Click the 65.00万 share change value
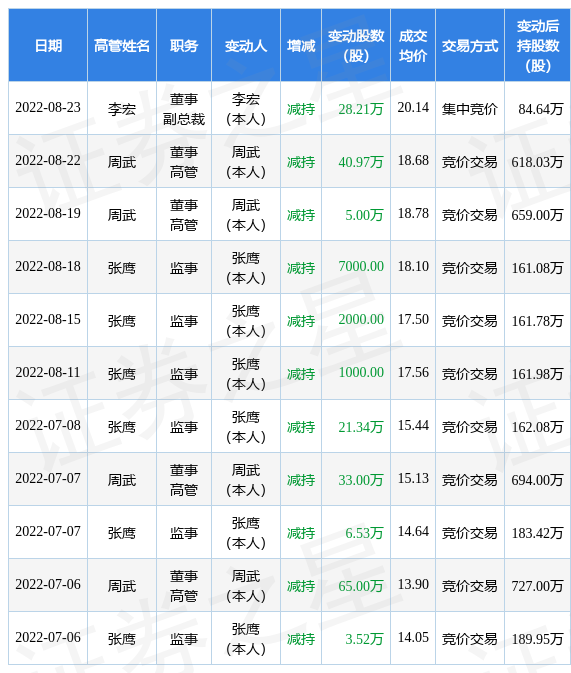This screenshot has height=673, width=571. (361, 586)
